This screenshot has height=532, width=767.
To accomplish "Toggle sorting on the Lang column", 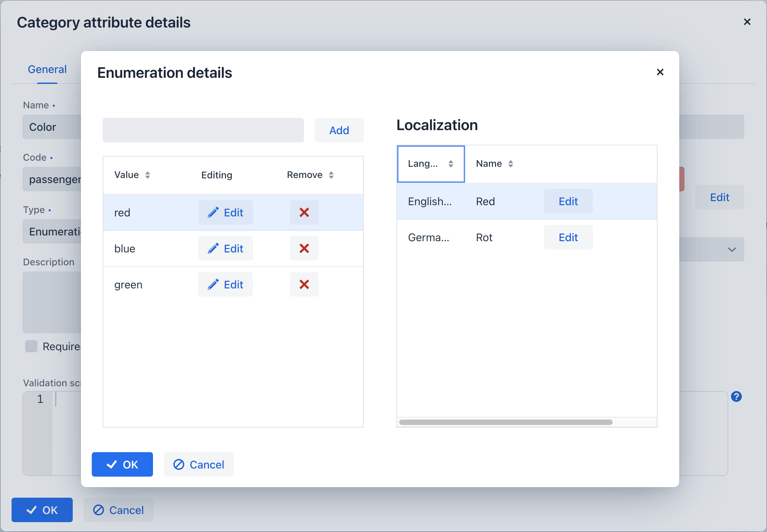I will coord(451,163).
